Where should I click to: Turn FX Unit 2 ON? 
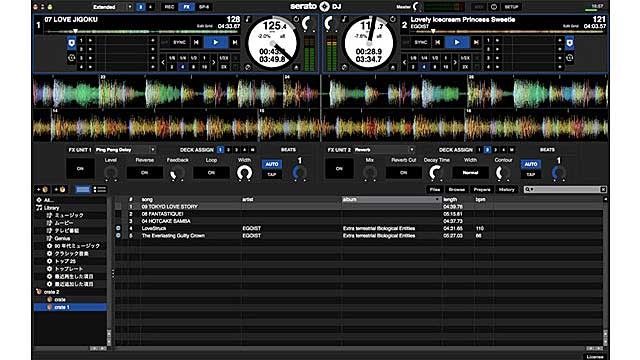point(339,169)
